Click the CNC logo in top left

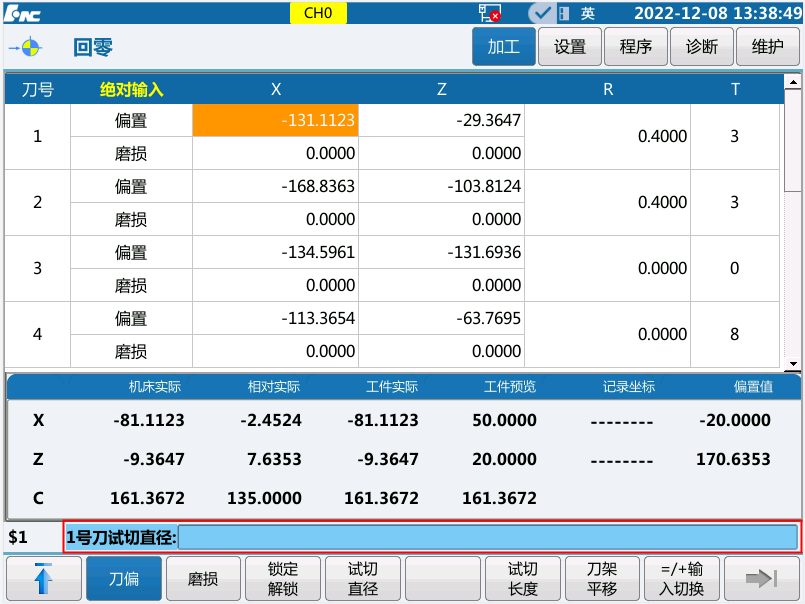(x=22, y=13)
